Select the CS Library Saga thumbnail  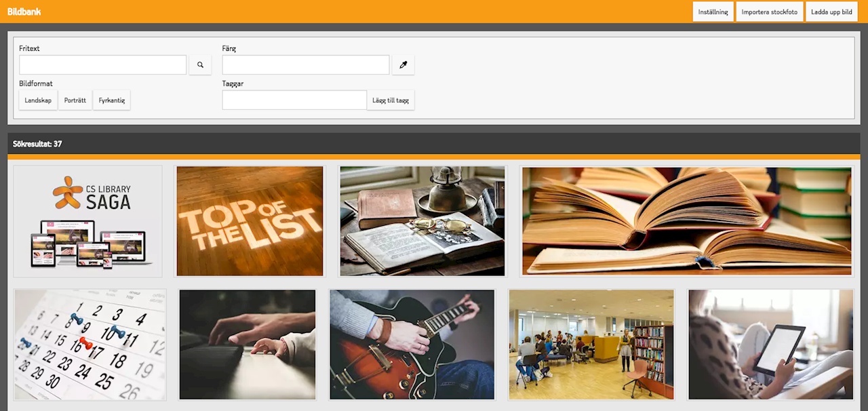click(x=87, y=221)
